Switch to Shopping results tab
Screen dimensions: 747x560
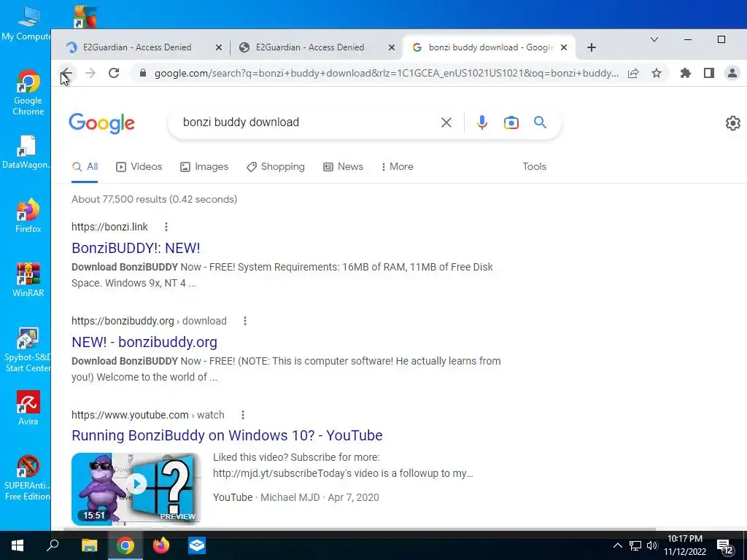[276, 167]
